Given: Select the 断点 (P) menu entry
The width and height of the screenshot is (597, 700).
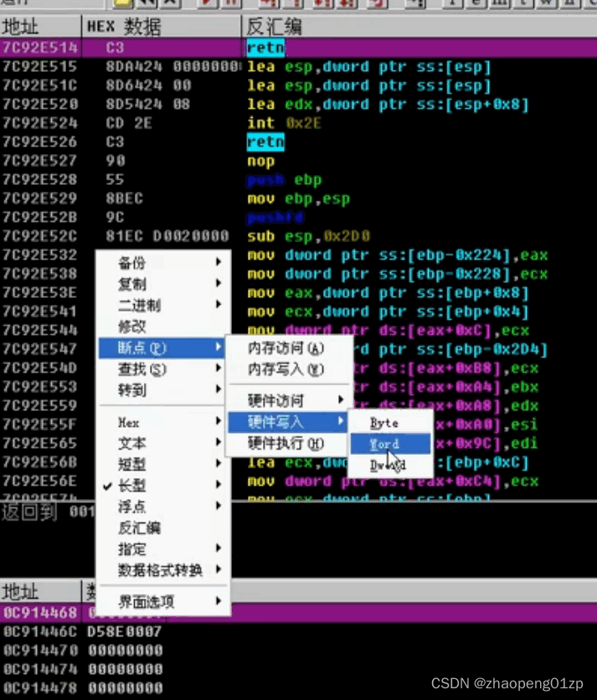Looking at the screenshot, I should pos(163,347).
